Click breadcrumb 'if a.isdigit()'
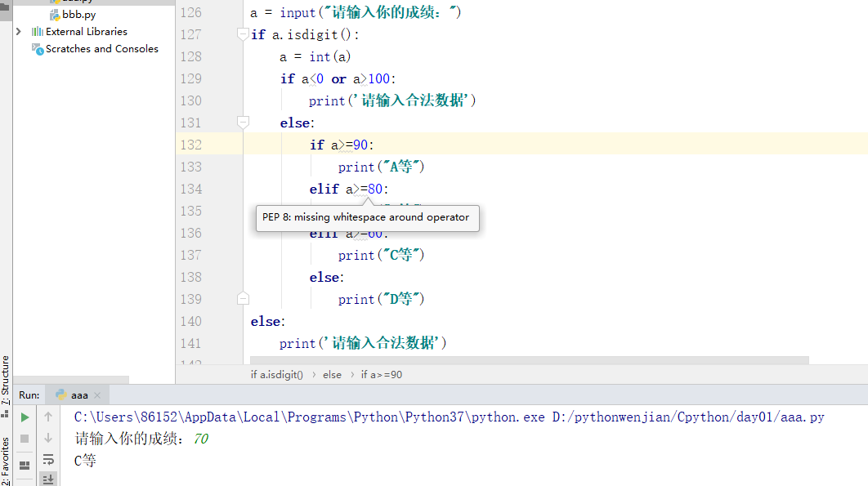The width and height of the screenshot is (868, 486). pos(277,375)
